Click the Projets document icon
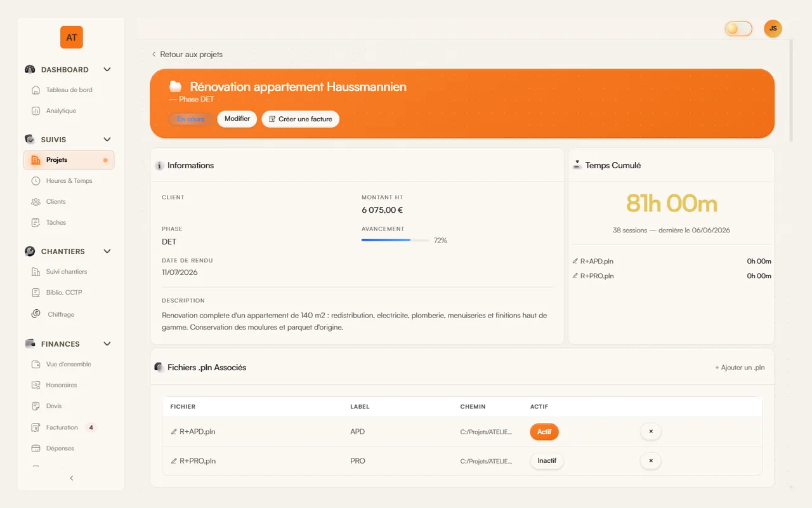The width and height of the screenshot is (812, 508). pos(36,160)
